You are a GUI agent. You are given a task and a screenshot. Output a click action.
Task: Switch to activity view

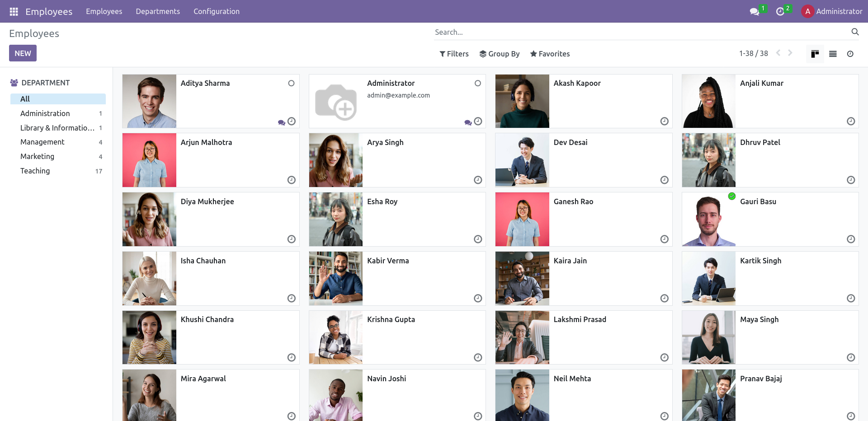pos(850,54)
